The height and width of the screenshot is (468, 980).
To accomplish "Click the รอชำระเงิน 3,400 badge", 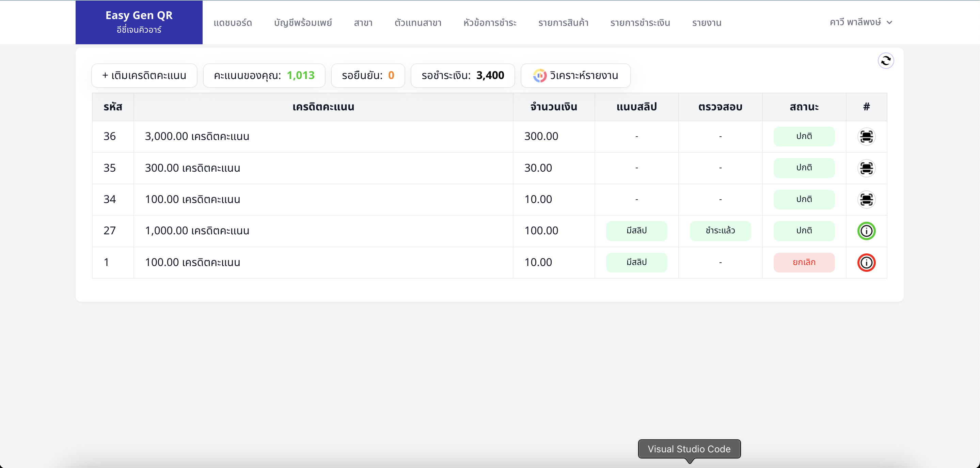I will (463, 76).
